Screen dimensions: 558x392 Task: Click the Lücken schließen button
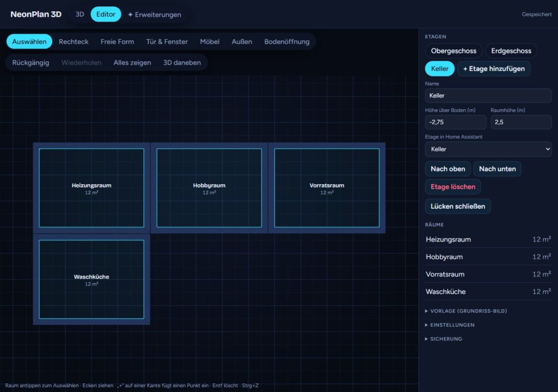tap(457, 206)
